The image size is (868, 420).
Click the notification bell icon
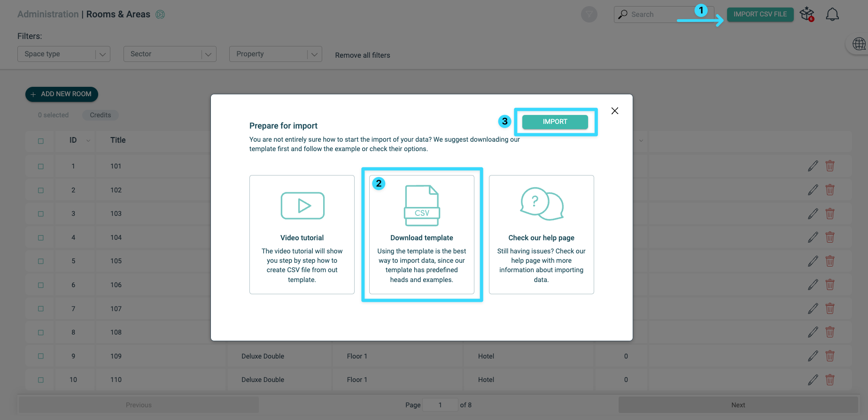point(832,15)
